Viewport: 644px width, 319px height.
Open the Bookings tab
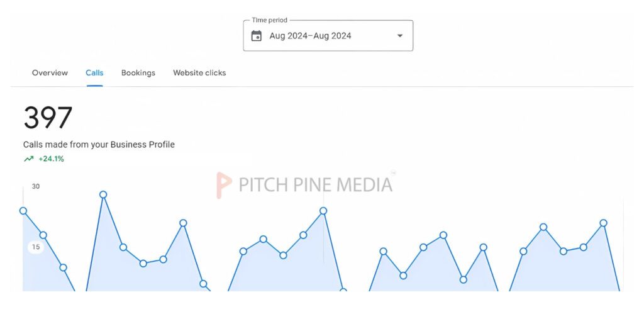click(138, 73)
